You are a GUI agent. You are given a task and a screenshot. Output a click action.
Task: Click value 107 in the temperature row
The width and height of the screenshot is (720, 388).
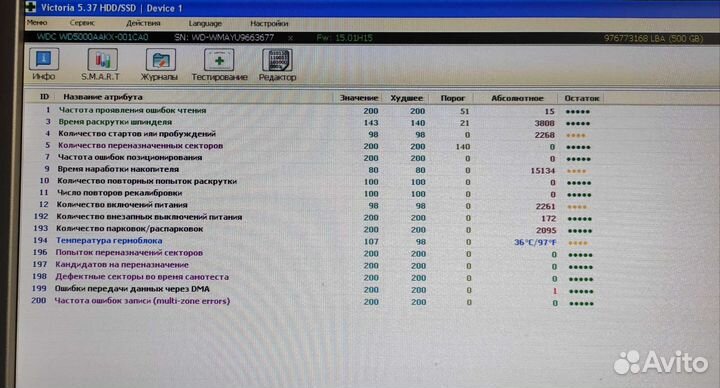pyautogui.click(x=371, y=241)
